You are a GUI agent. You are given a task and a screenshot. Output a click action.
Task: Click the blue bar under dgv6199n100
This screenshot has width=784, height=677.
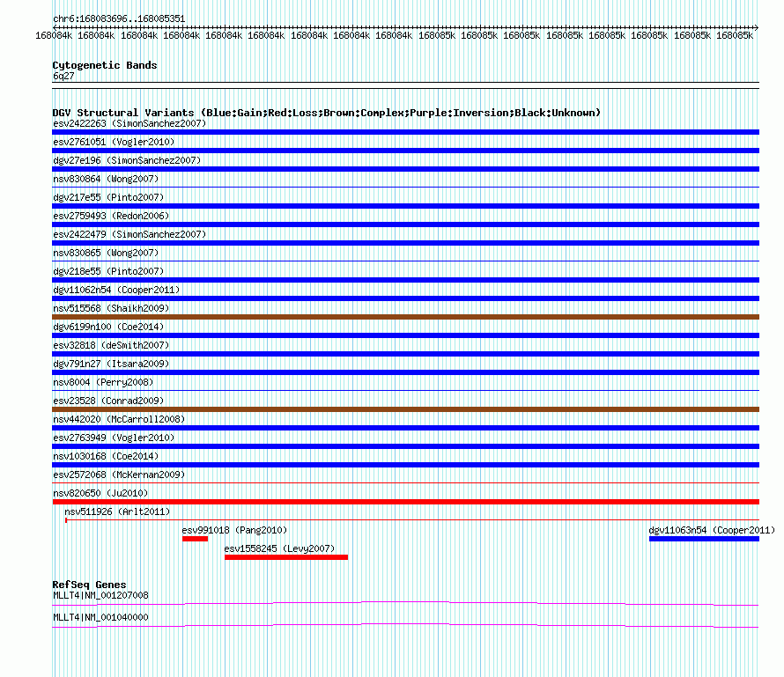pos(405,335)
